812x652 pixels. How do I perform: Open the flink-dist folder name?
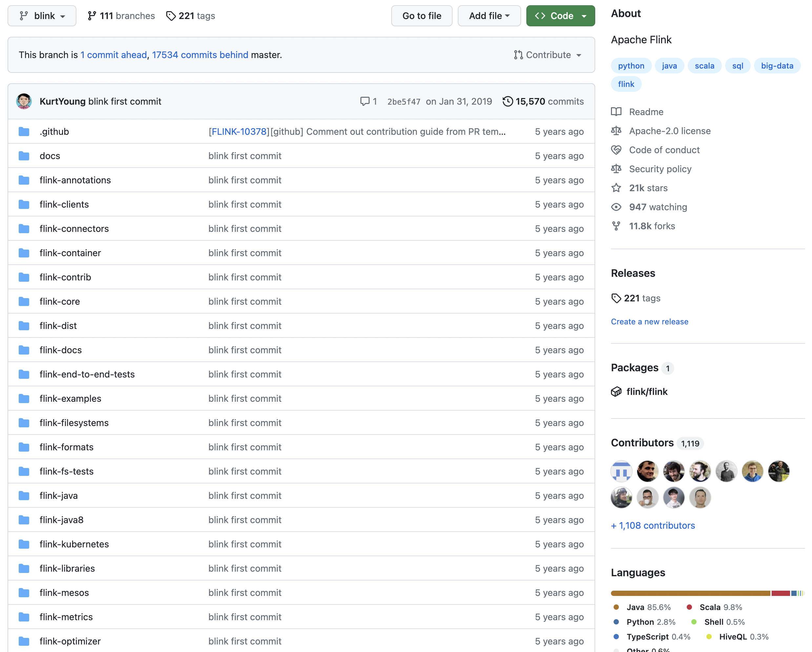click(58, 326)
